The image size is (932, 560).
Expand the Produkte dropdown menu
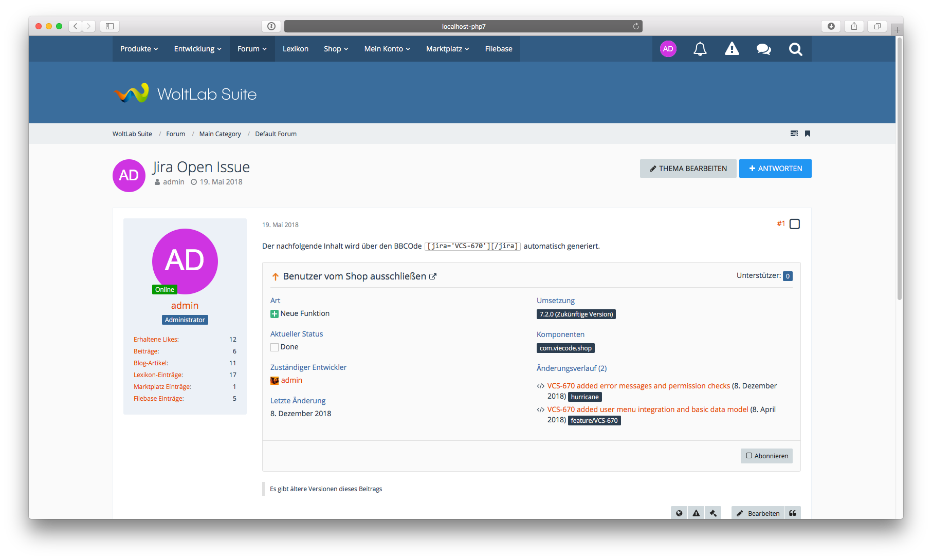(x=139, y=49)
